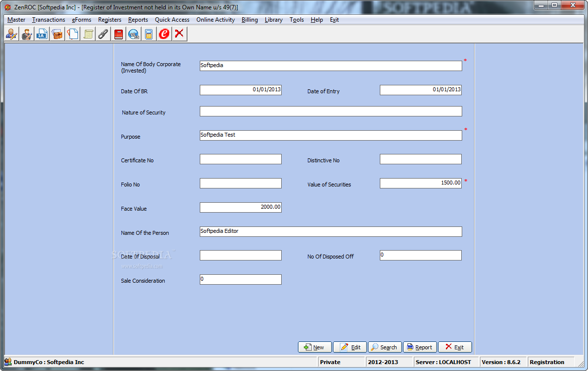Click 'Server : LOCALHOST' in status bar
588x371 pixels.
(x=443, y=362)
